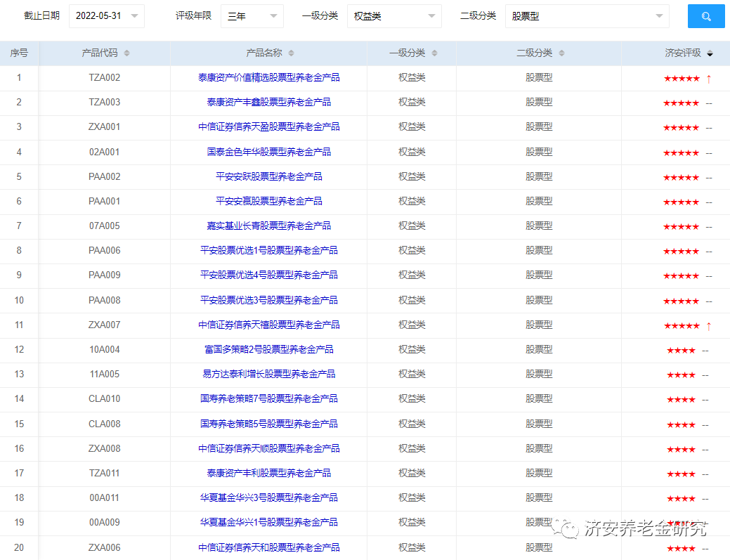Viewport: 730px width, 560px height.
Task: Select product code ZXA001 cell
Action: click(x=104, y=127)
